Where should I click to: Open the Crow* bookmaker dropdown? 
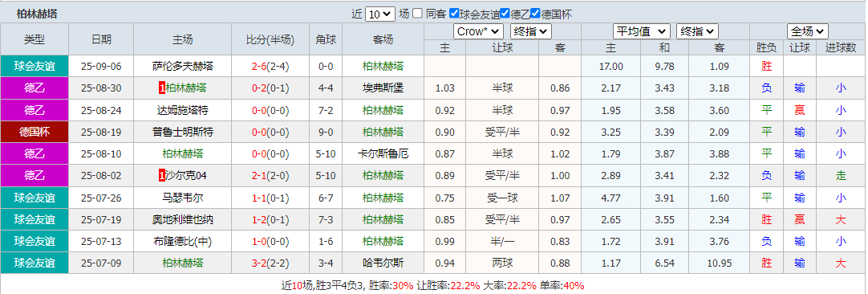[478, 31]
